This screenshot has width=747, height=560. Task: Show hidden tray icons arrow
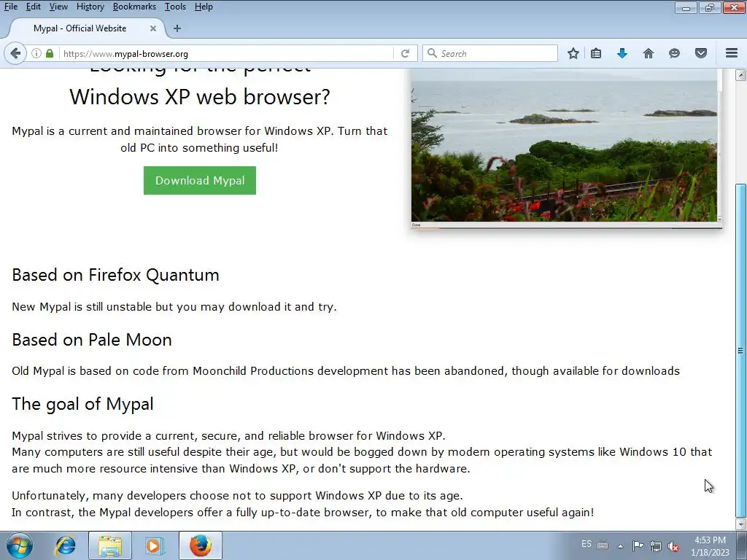[620, 545]
